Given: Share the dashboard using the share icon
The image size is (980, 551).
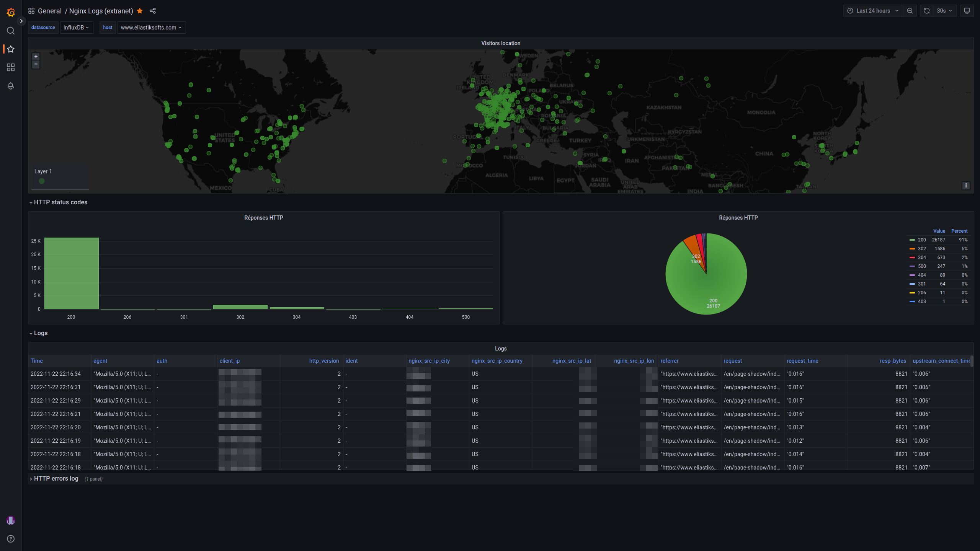Looking at the screenshot, I should 153,11.
